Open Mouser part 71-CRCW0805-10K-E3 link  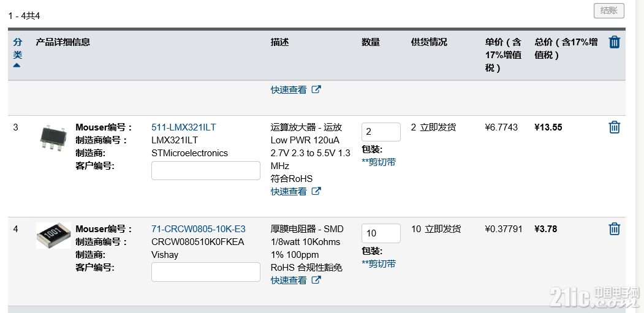click(x=199, y=229)
